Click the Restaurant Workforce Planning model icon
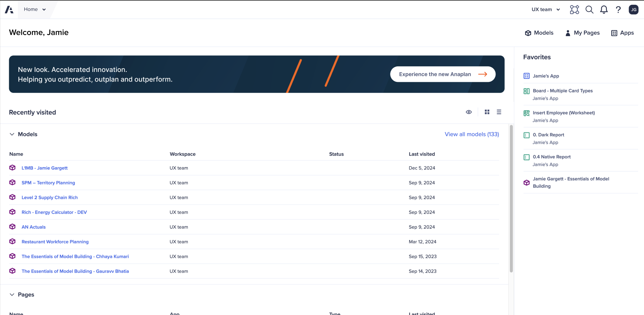This screenshot has height=315, width=644. (13, 242)
